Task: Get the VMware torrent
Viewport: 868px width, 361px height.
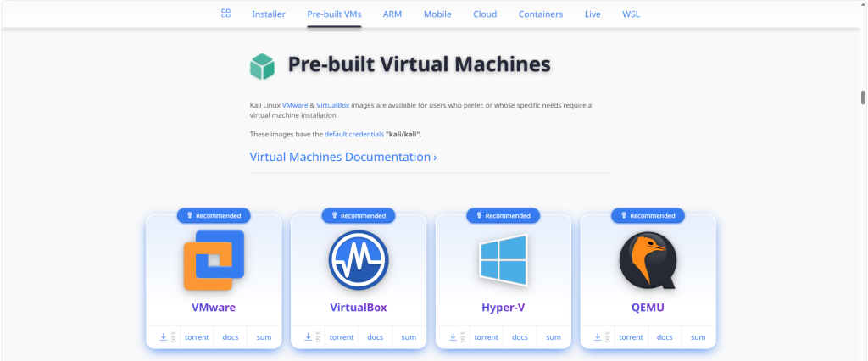Action: tap(197, 337)
